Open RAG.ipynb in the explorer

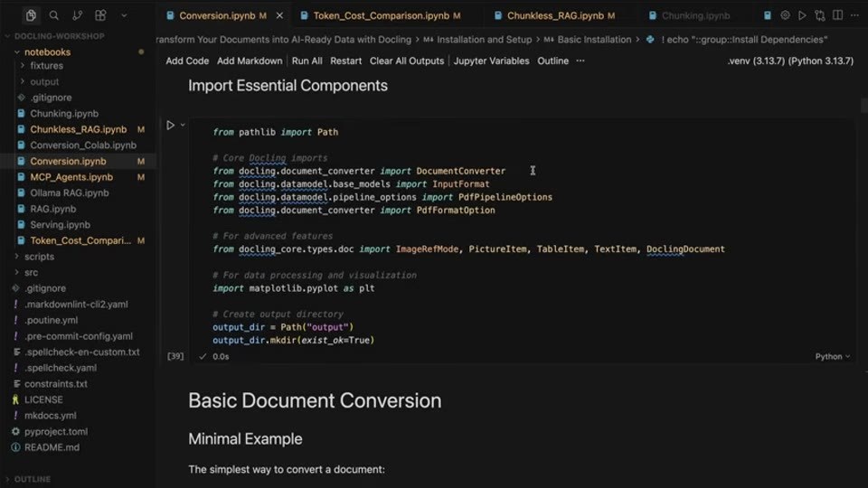pos(53,209)
